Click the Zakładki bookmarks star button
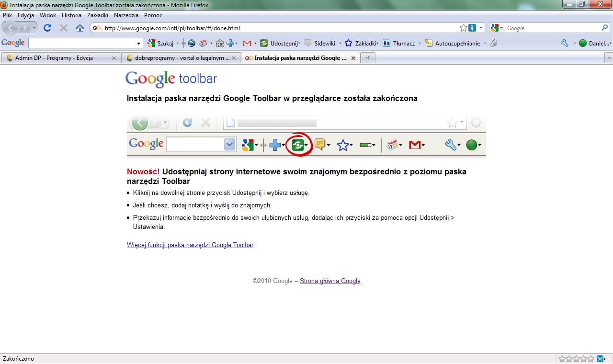Screen dimensions: 613x364 point(361,43)
